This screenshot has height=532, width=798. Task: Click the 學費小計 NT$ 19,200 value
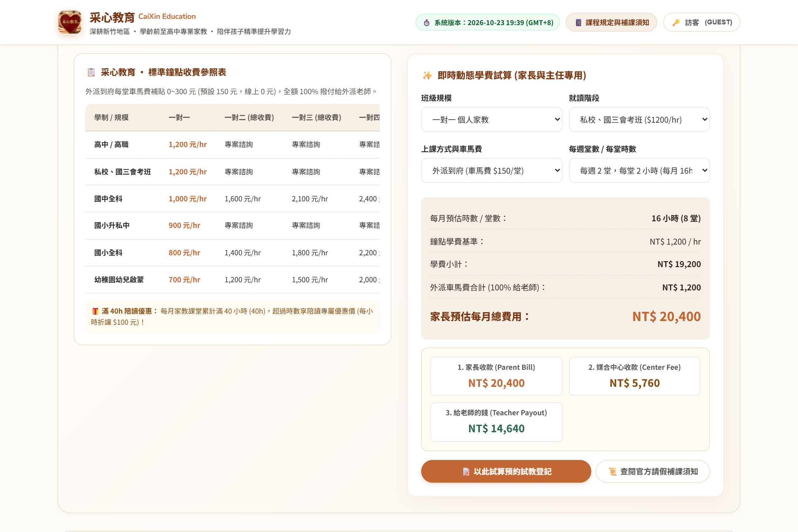[x=679, y=264]
